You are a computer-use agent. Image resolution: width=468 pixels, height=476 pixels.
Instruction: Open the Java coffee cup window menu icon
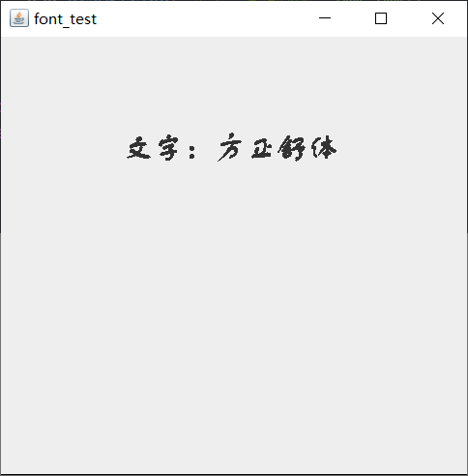coord(19,18)
